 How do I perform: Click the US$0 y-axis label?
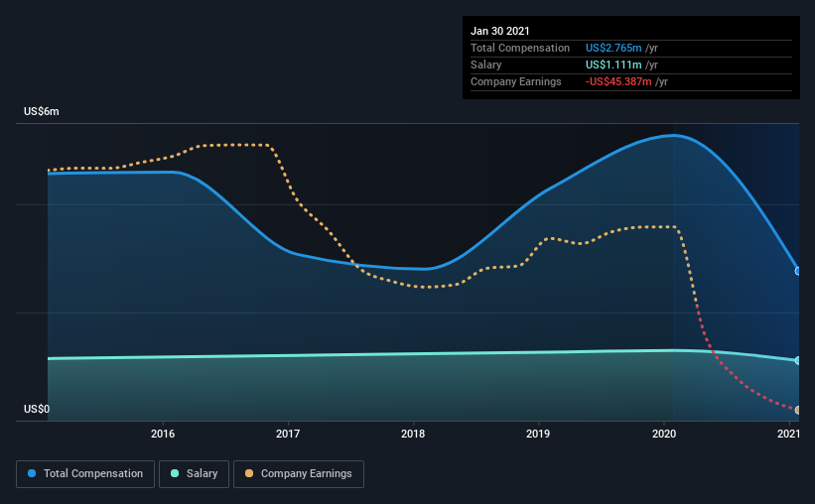(x=37, y=409)
